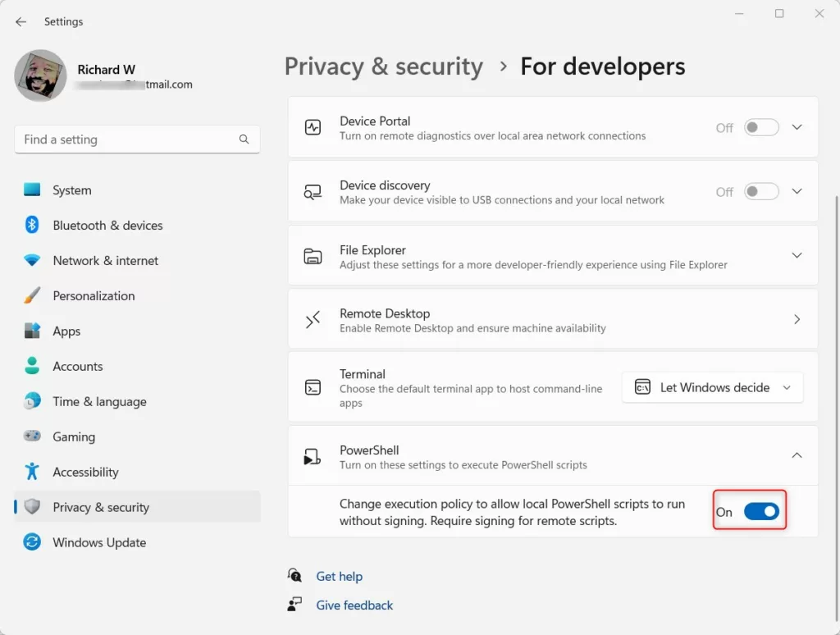This screenshot has width=840, height=635.
Task: Click Privacy & security breadcrumb link
Action: click(x=384, y=67)
